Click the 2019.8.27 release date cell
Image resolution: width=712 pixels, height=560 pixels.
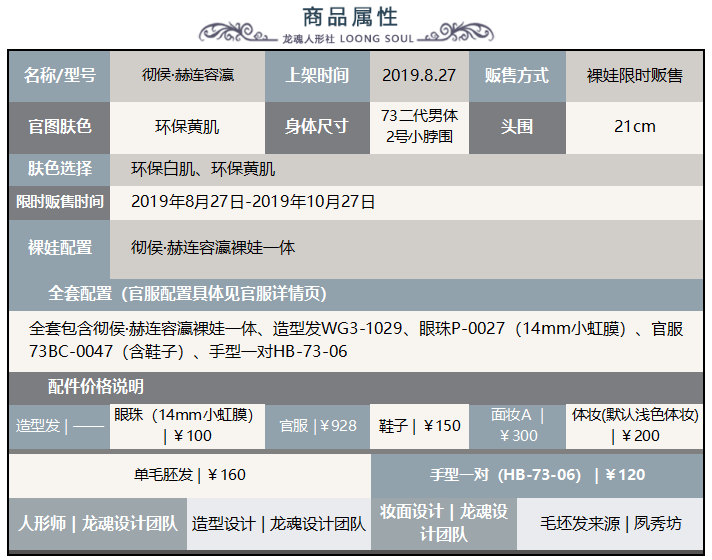[x=419, y=75]
